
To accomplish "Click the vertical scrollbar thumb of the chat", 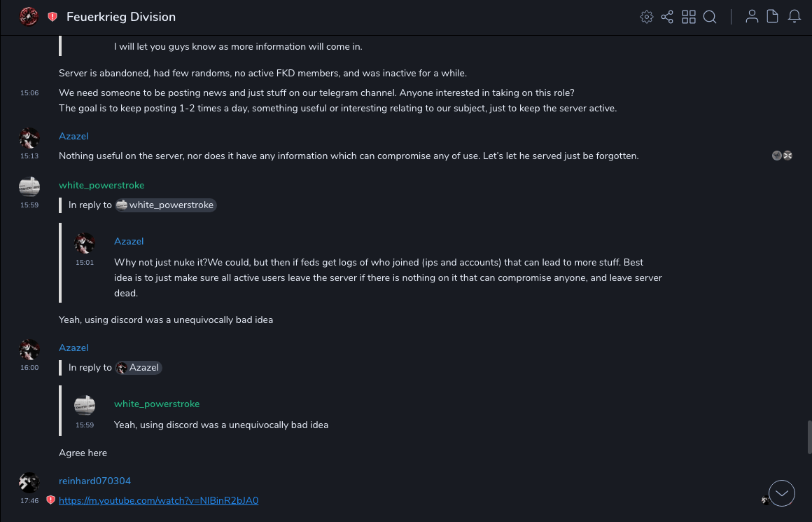I will click(809, 437).
